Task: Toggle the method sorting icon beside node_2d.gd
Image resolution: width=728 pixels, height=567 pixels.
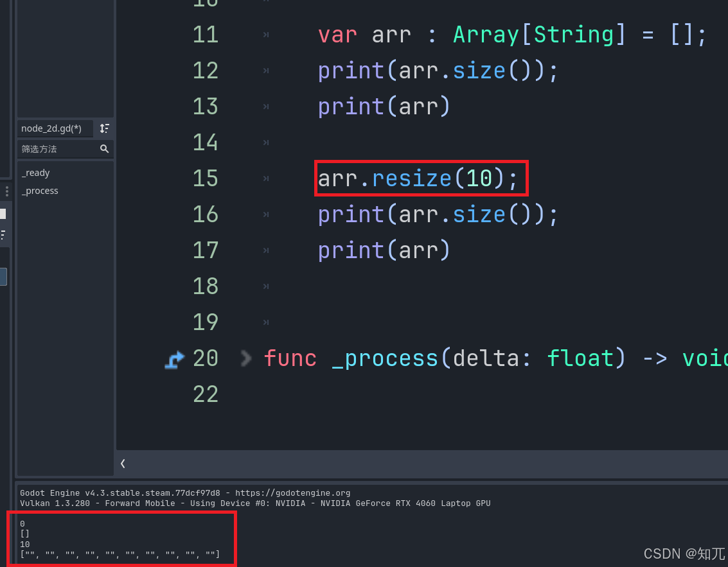Action: pyautogui.click(x=104, y=128)
